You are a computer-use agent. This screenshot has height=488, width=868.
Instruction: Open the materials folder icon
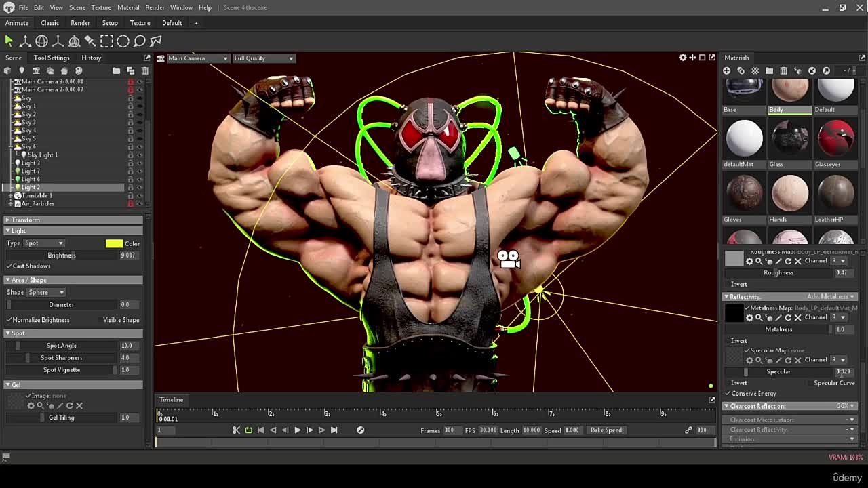click(x=769, y=70)
